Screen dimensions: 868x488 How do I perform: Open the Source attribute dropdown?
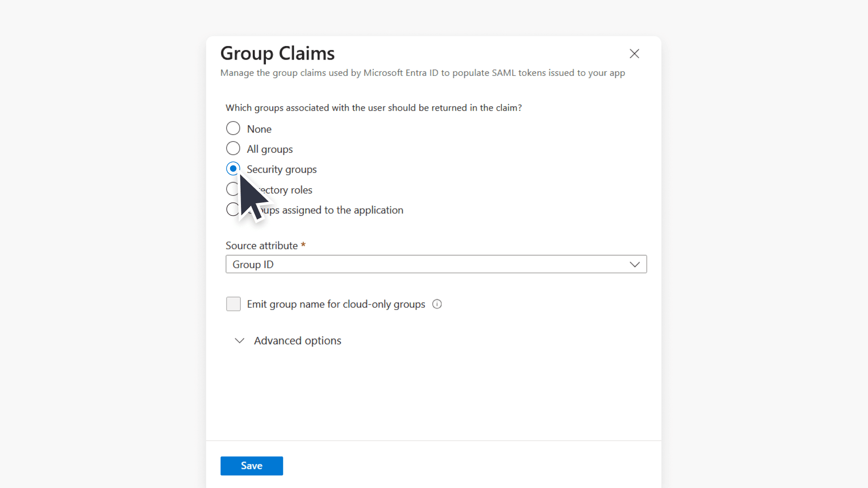[x=436, y=264]
